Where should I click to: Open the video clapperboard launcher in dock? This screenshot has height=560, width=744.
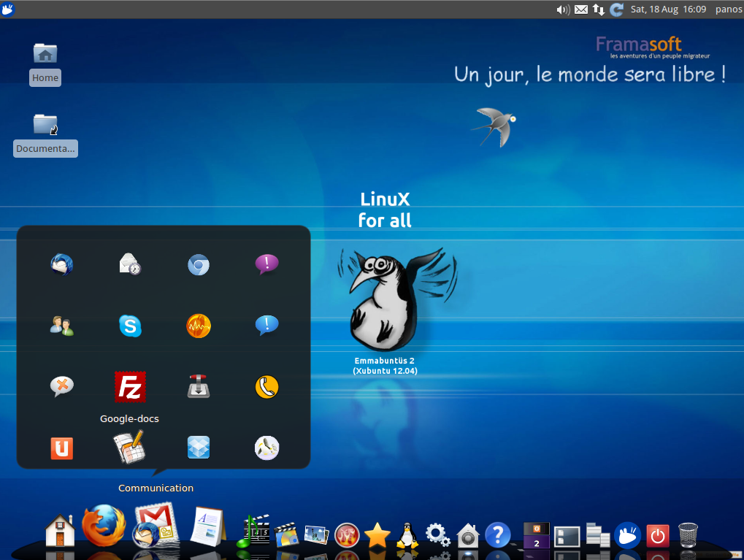[x=287, y=534]
